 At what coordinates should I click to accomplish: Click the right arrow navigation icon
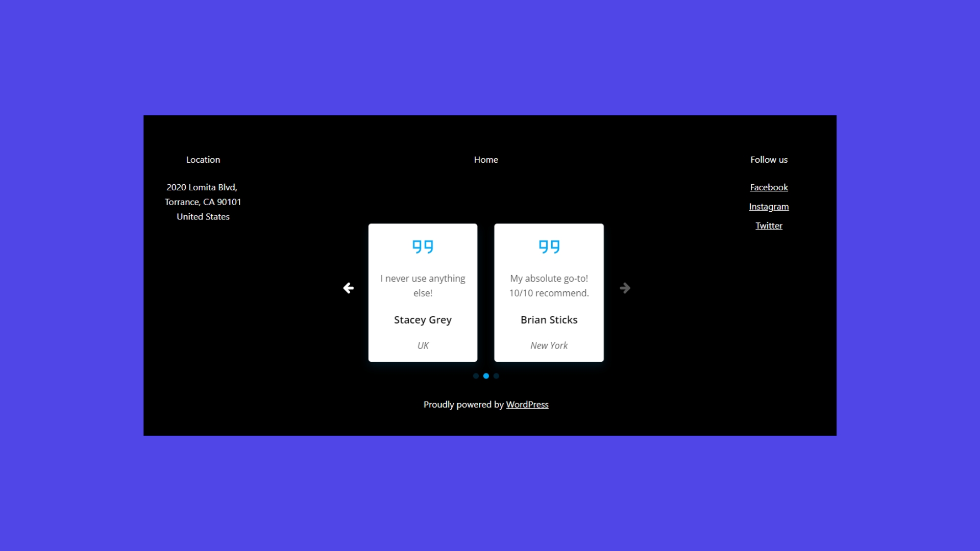tap(625, 288)
